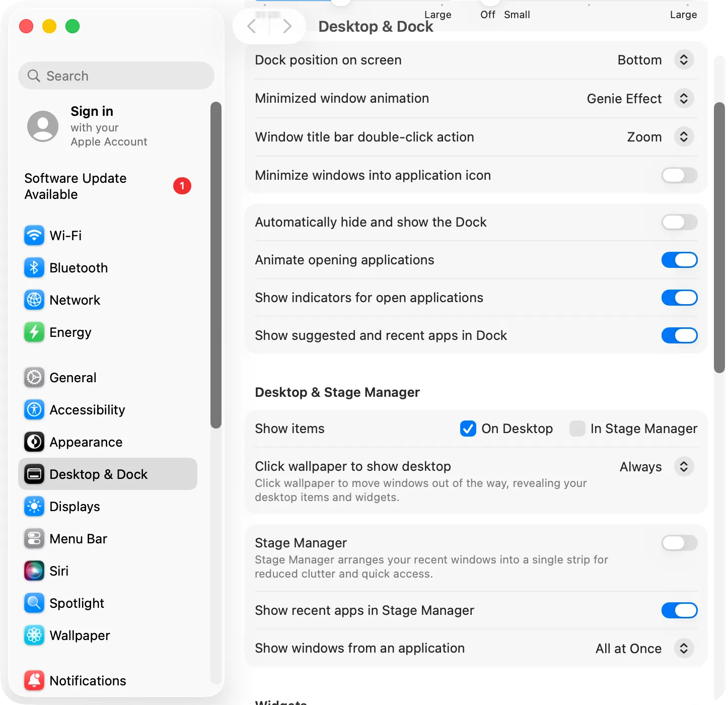The width and height of the screenshot is (728, 705).
Task: Click the red software update badge
Action: click(182, 186)
